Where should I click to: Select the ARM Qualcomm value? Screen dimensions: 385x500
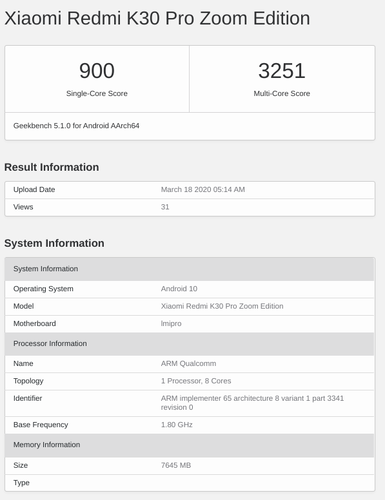tap(188, 363)
